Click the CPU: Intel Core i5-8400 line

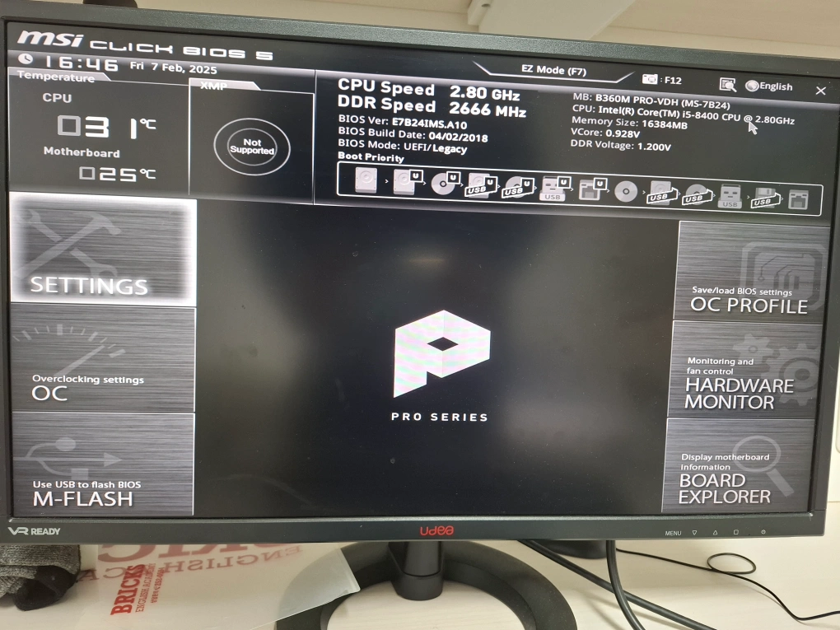point(683,114)
